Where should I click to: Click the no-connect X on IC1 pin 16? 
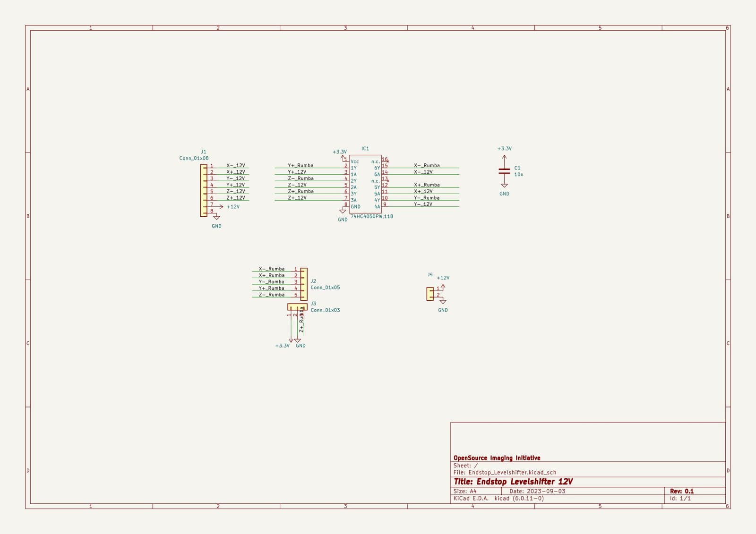(387, 161)
